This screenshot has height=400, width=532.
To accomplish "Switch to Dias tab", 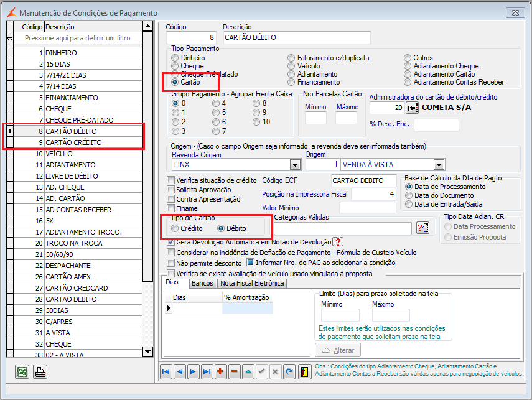I will pyautogui.click(x=172, y=282).
